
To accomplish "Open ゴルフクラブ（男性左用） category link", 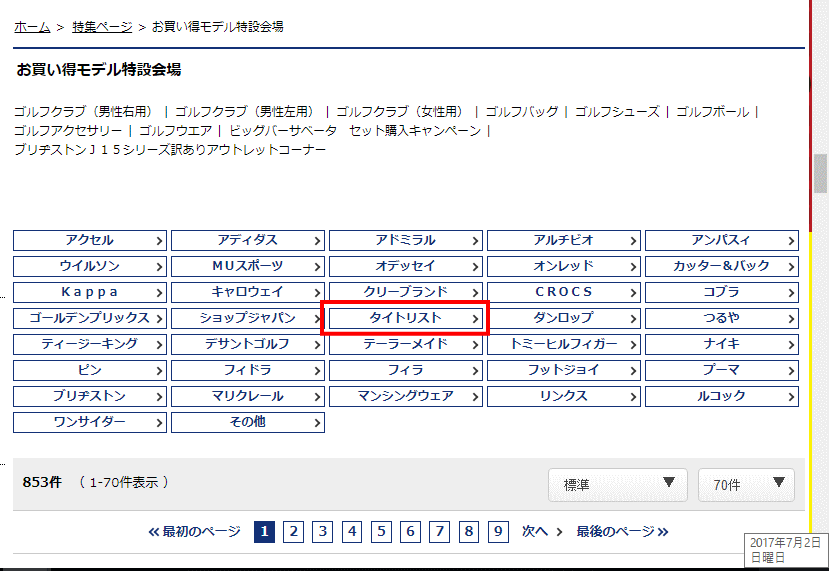I will tap(246, 112).
